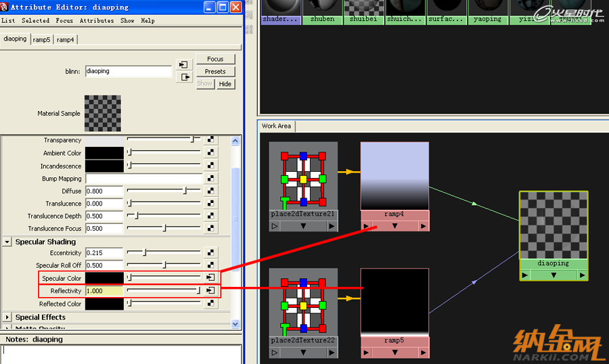
Task: Click the Hide button
Action: 225,84
